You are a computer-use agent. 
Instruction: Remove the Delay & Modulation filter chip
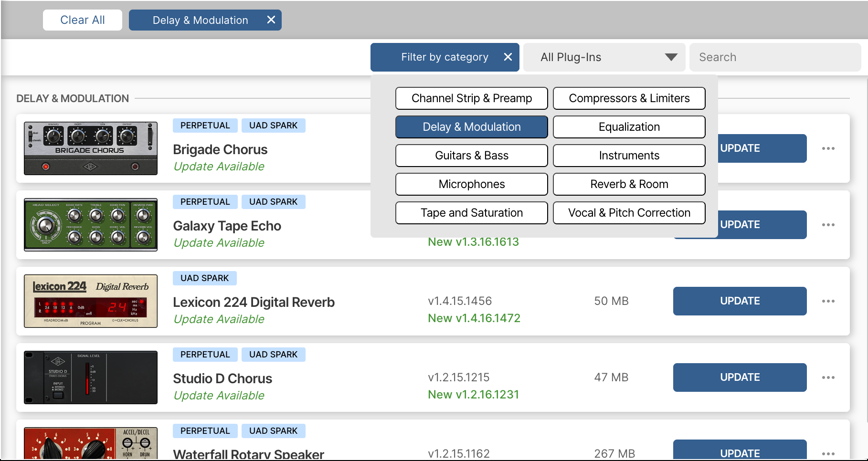[271, 20]
